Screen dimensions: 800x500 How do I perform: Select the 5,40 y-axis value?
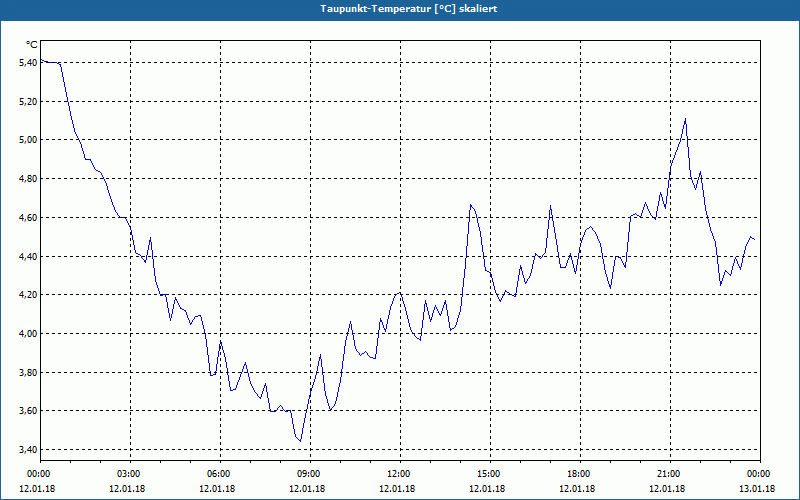(28, 62)
